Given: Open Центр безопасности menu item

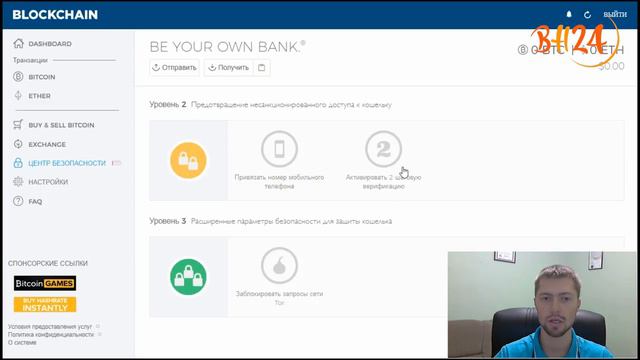Looking at the screenshot, I should 67,163.
